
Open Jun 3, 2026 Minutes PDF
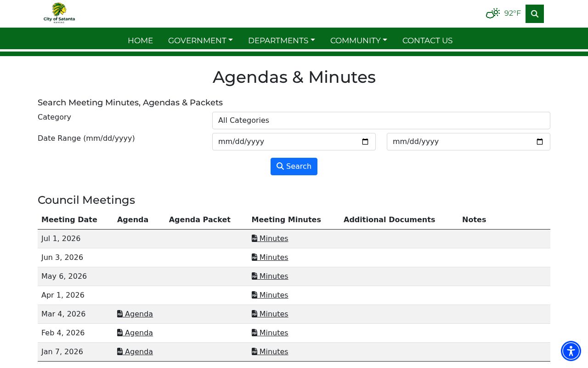pyautogui.click(x=270, y=257)
